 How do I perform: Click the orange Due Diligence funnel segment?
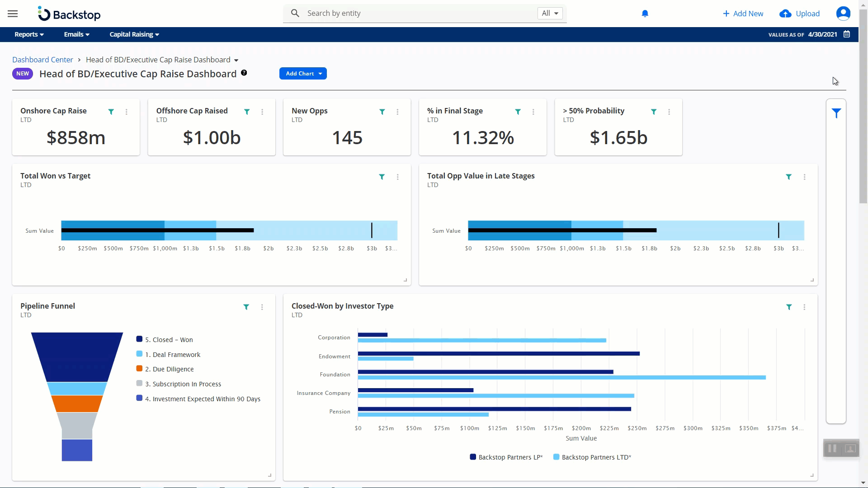[x=77, y=404]
